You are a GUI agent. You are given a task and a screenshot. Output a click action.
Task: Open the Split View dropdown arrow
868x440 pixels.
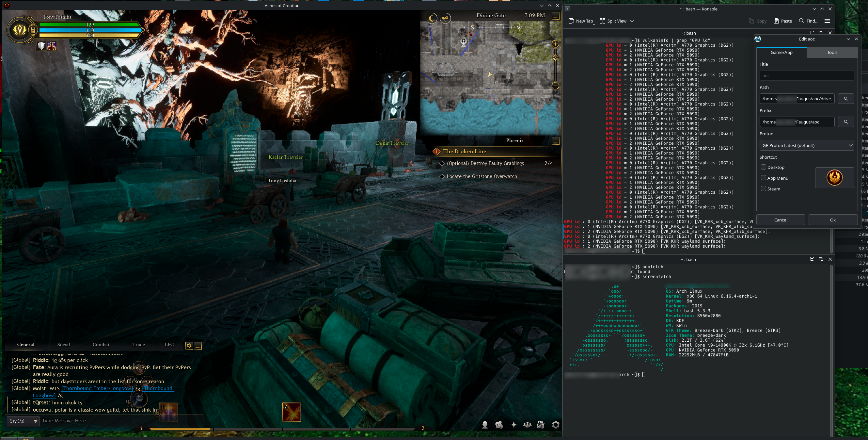point(632,21)
